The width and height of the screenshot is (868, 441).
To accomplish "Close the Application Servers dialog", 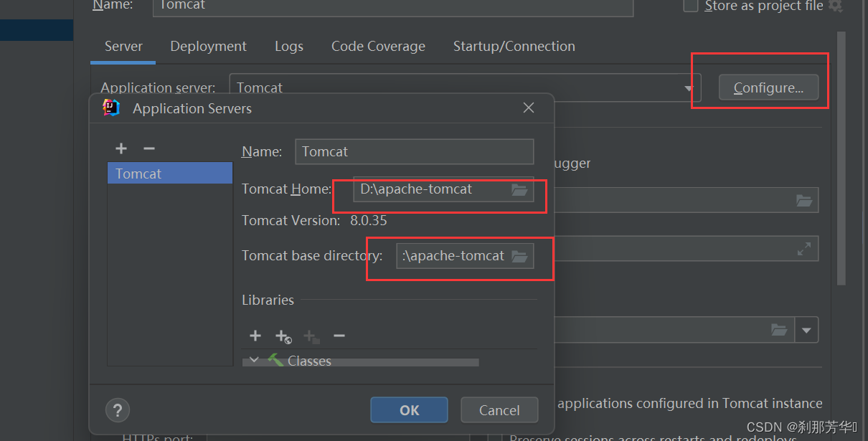I will tap(529, 108).
